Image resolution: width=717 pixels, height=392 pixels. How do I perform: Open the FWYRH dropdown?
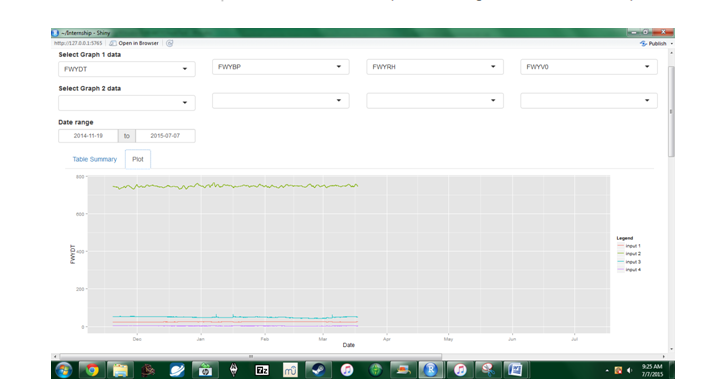coord(435,67)
